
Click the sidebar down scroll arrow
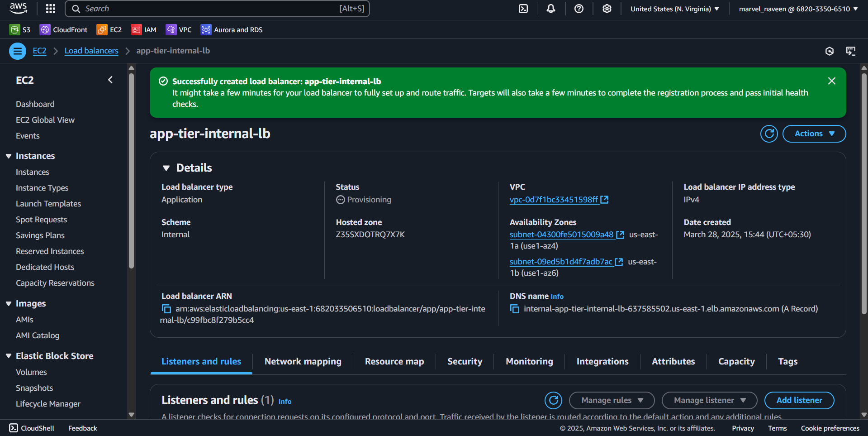click(x=131, y=415)
